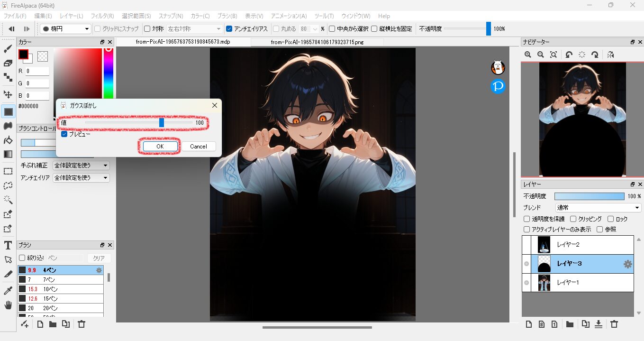This screenshot has width=644, height=341.
Task: Confirm Gaussian blur with OK
Action: point(160,147)
